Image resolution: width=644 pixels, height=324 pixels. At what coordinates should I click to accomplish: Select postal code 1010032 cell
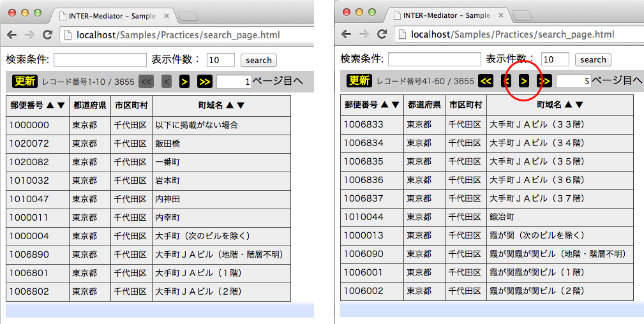(x=38, y=180)
